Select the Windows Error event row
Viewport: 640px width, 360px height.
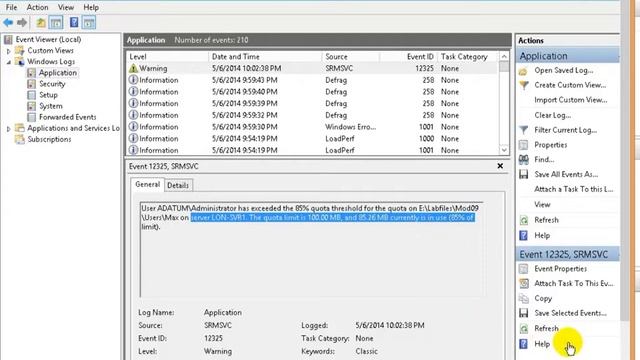(x=313, y=127)
